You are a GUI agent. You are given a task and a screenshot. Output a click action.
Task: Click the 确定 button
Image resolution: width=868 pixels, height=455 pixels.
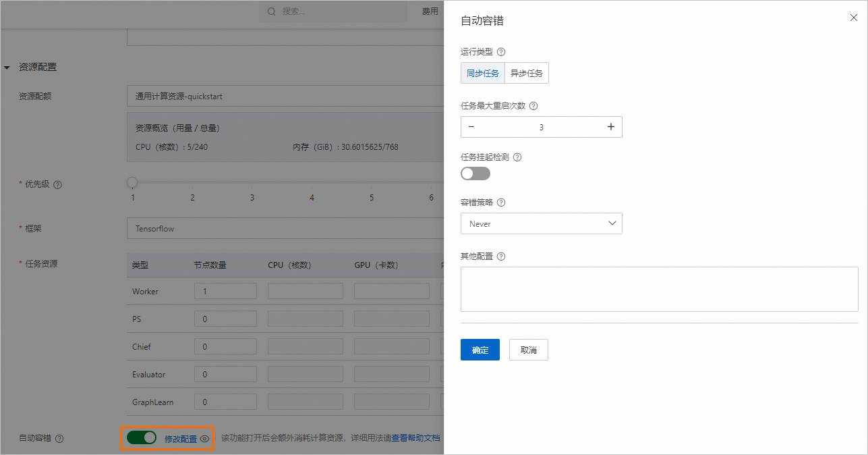480,350
